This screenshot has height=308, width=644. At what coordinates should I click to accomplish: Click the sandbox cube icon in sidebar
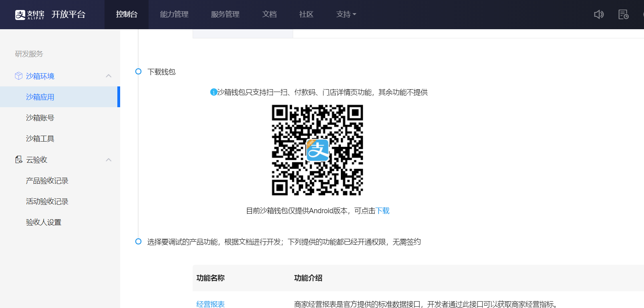(x=18, y=76)
